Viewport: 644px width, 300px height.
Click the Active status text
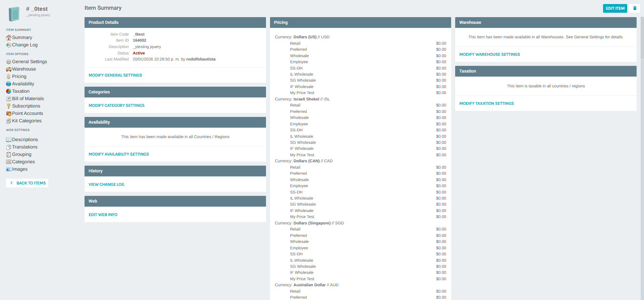pyautogui.click(x=139, y=53)
